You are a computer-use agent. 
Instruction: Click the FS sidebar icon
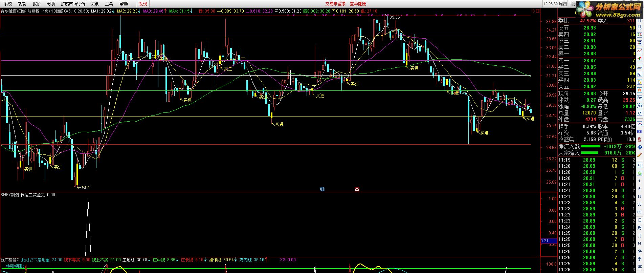640,165
